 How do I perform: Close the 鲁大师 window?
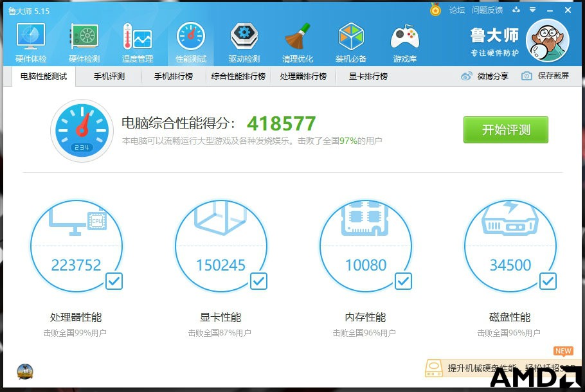568,10
